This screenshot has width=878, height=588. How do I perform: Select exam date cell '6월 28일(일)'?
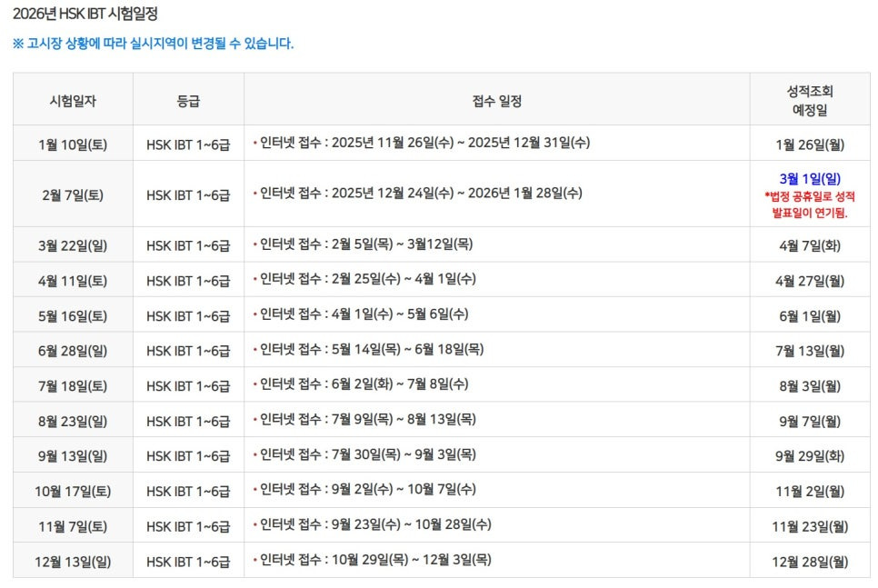point(73,351)
